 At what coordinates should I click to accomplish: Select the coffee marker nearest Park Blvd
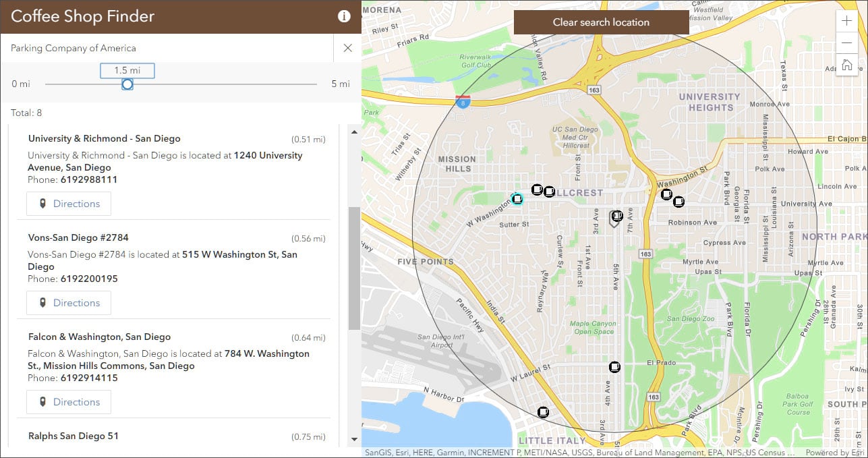[678, 201]
